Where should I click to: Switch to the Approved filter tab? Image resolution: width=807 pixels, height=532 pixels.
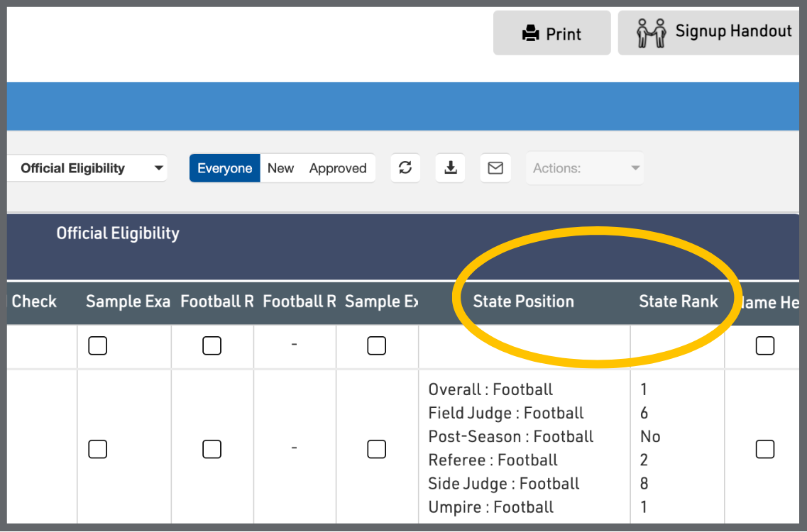click(338, 168)
